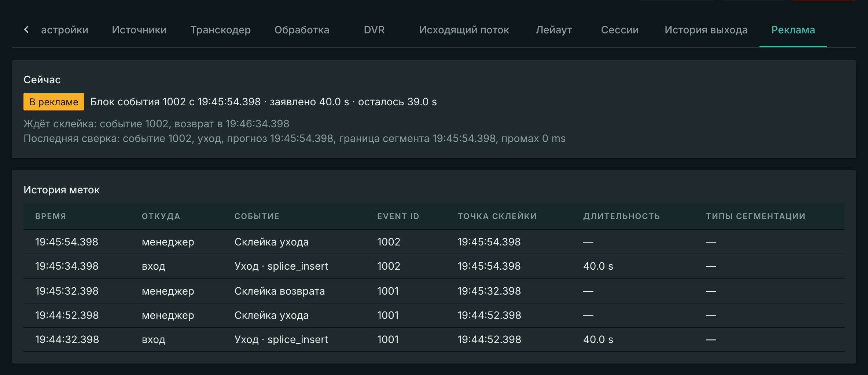The image size is (868, 375).
Task: Click the Сейчас section heading
Action: (42, 80)
